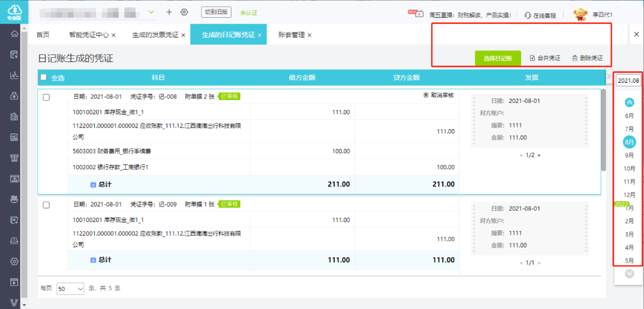The width and height of the screenshot is (644, 309).
Task: Click 在线客服 link text
Action: pos(544,15)
